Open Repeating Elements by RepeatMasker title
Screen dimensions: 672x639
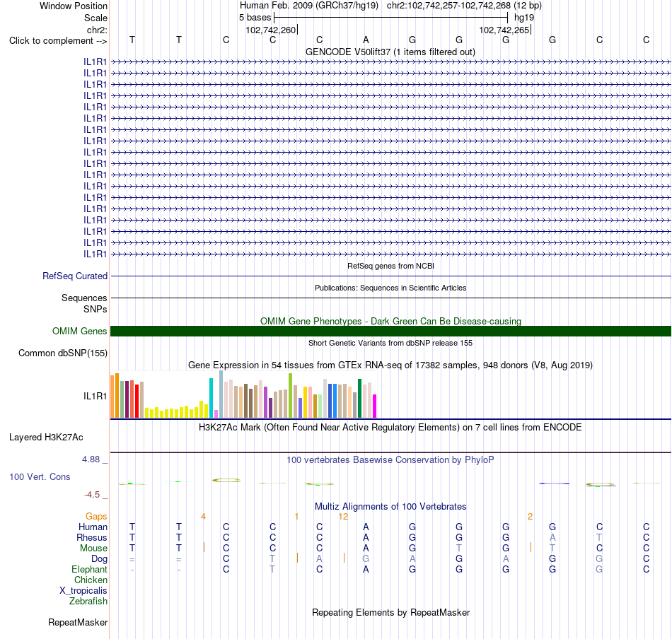390,613
